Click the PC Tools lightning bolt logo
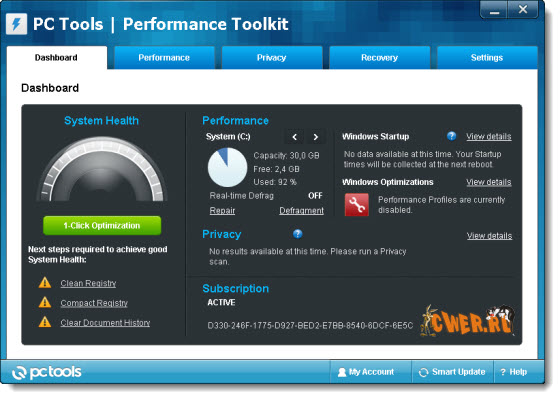 [16, 24]
